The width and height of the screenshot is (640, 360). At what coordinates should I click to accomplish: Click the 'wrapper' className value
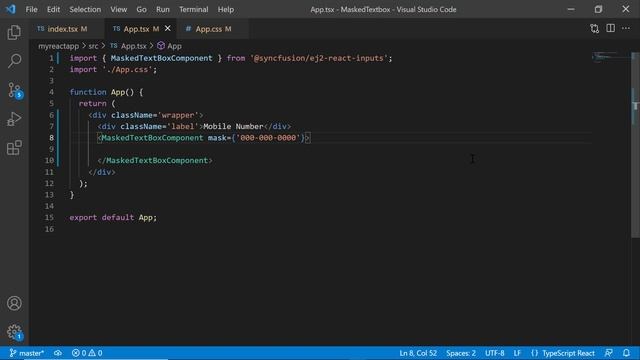tap(178, 115)
